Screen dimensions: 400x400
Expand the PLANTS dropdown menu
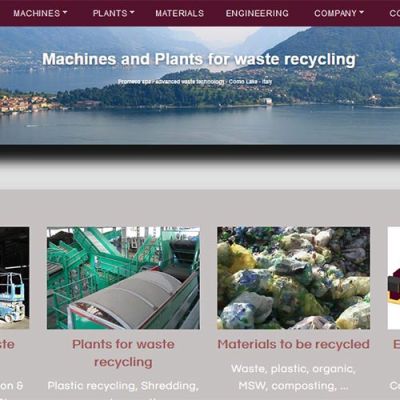(114, 13)
